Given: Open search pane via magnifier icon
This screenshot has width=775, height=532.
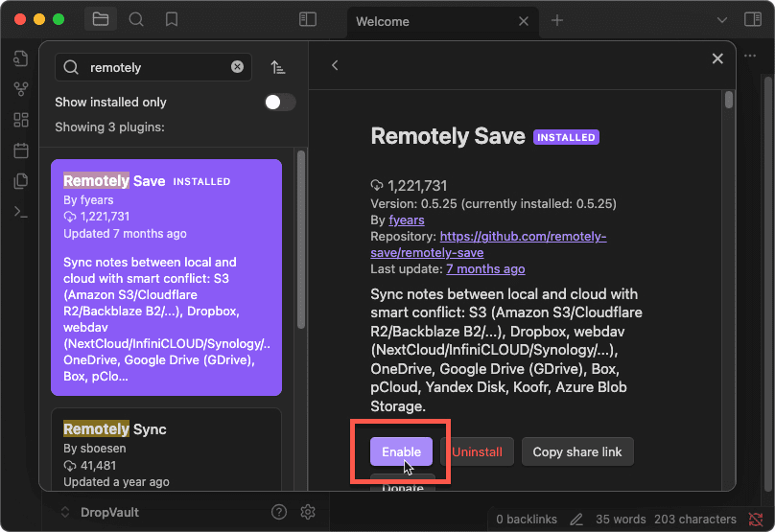Looking at the screenshot, I should tap(135, 19).
